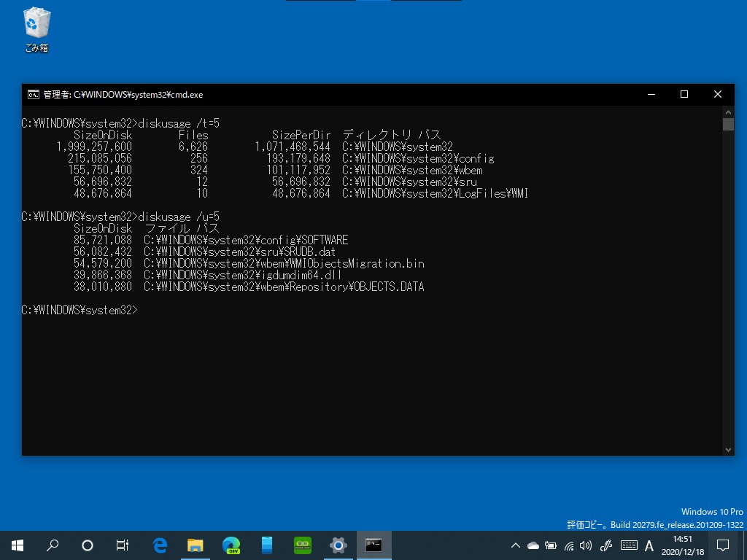Viewport: 747px width, 560px height.
Task: Open the volume control tray icon
Action: [x=586, y=545]
